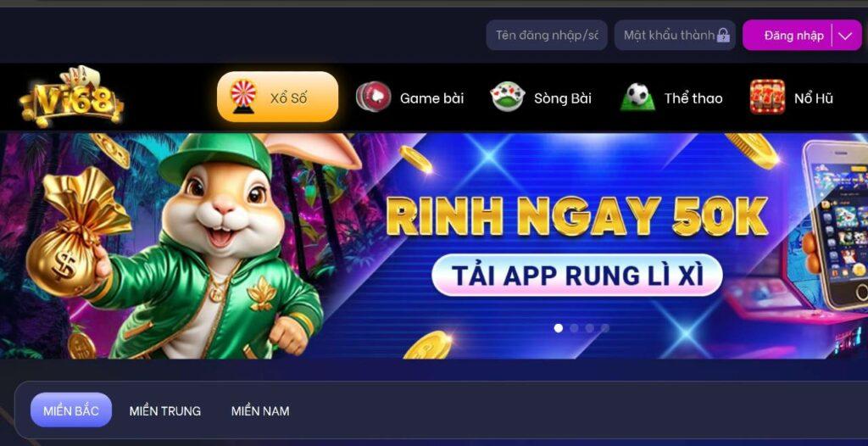Screen dimensions: 868x446
Task: Switch to the Miền Trung tab
Action: (x=165, y=410)
